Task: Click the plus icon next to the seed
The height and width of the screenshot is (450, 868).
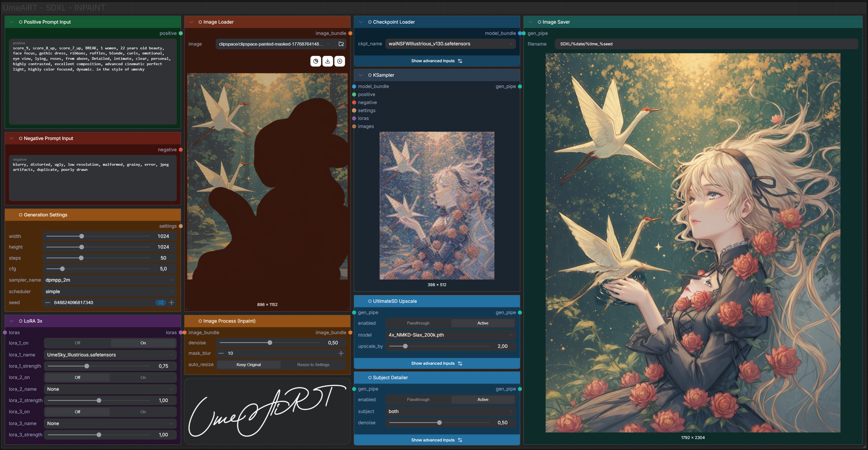Action: point(171,303)
